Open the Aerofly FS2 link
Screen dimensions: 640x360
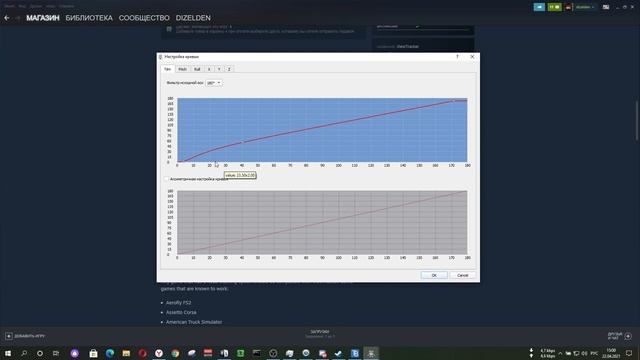tap(178, 302)
